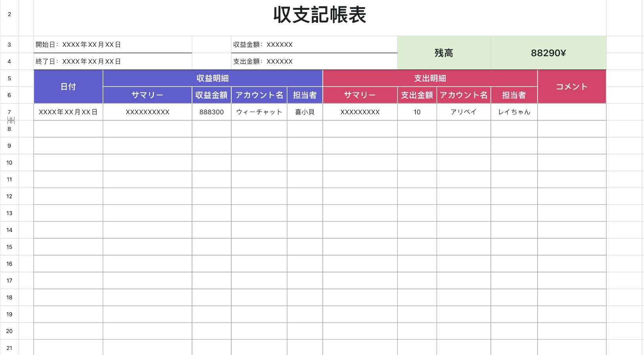The image size is (644, 355).
Task: Select row header 8
Action: coord(9,129)
